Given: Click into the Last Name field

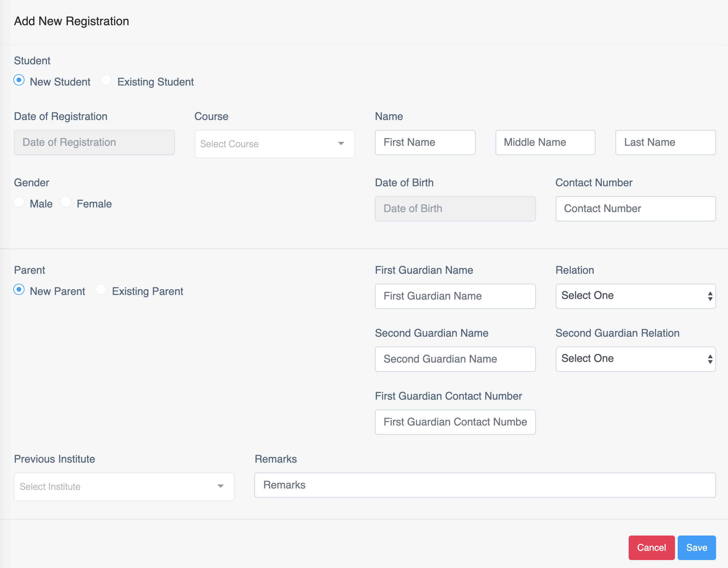Looking at the screenshot, I should pos(665,142).
